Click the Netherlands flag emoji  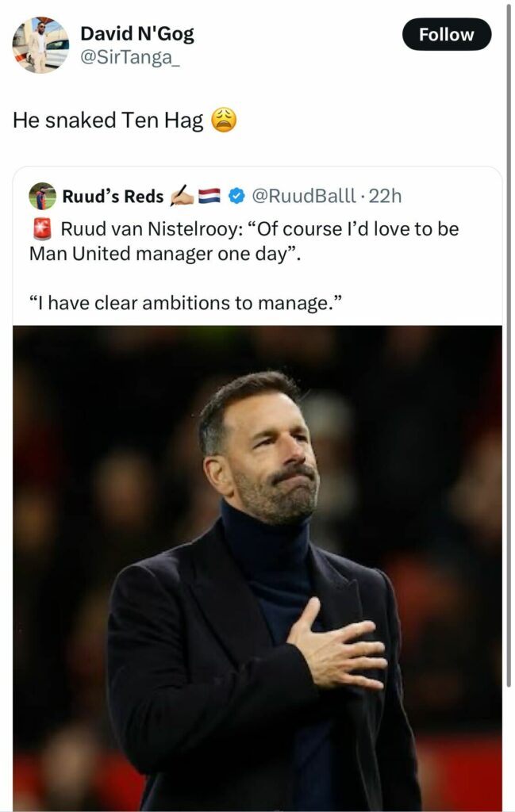209,196
